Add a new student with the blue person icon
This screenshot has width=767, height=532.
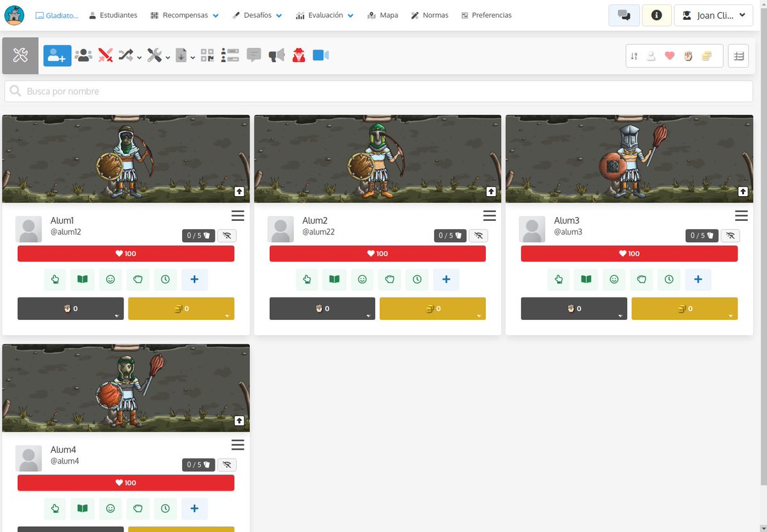[x=56, y=55]
